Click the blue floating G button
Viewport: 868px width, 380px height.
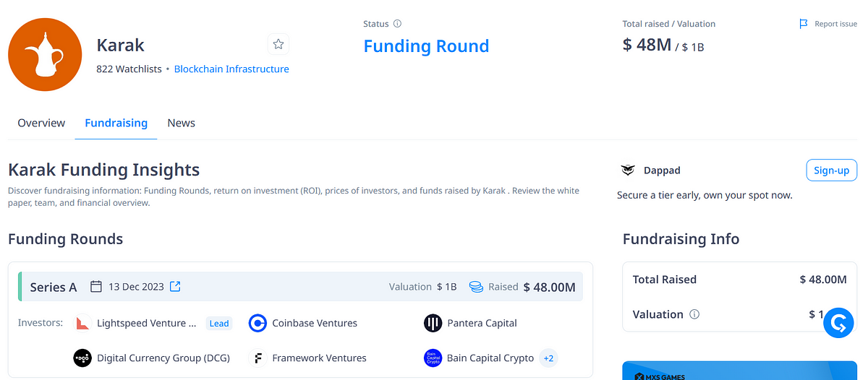coord(839,323)
